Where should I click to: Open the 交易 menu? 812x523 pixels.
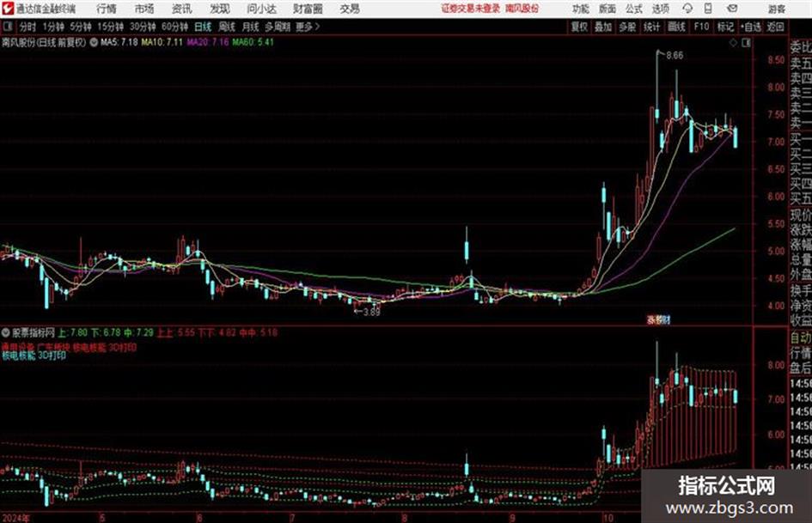tap(350, 9)
